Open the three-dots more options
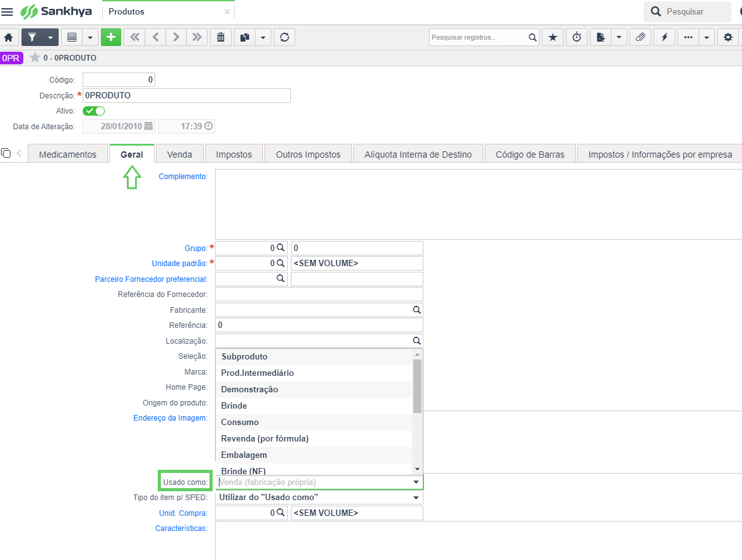The height and width of the screenshot is (560, 742). [688, 37]
